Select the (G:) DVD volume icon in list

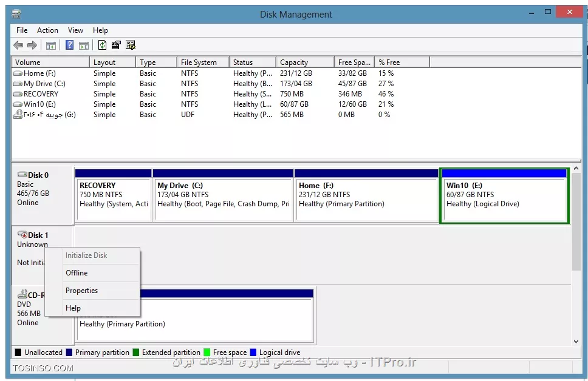(x=18, y=114)
